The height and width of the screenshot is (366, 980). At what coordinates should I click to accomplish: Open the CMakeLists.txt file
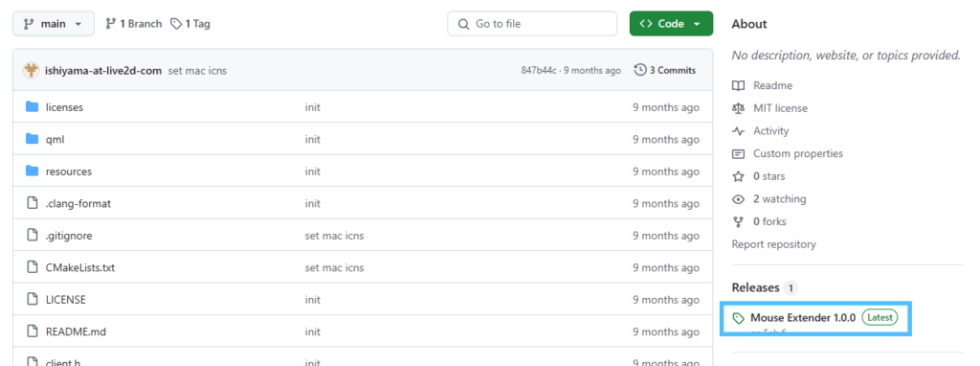pos(80,267)
